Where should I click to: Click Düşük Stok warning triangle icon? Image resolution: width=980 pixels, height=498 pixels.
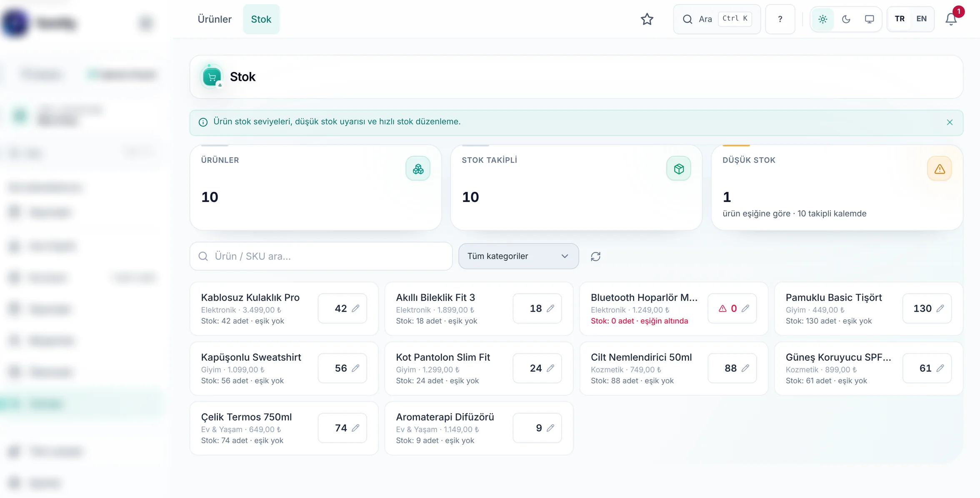939,169
